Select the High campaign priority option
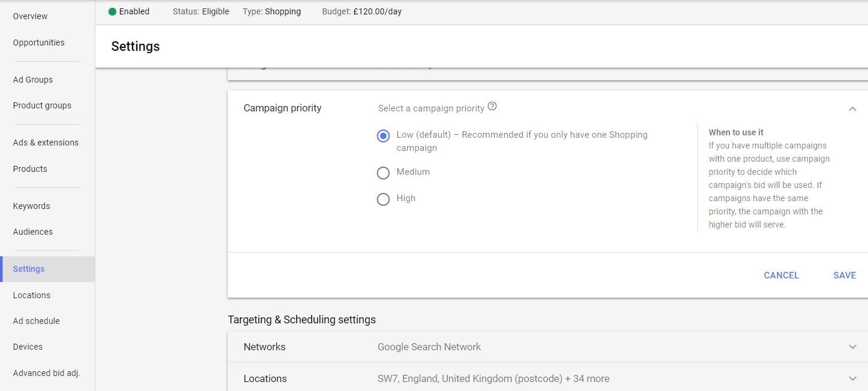Viewport: 868px width, 391px height. click(x=383, y=199)
